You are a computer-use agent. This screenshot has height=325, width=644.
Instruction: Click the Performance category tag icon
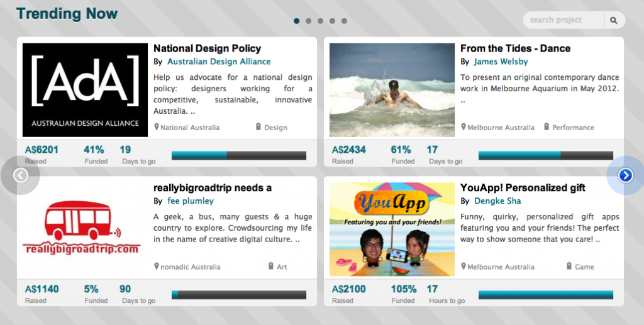[547, 127]
